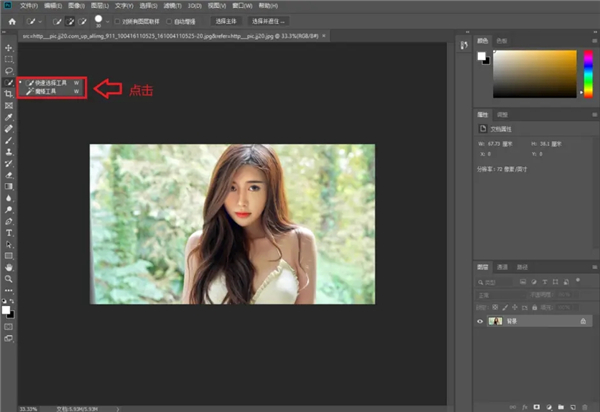This screenshot has width=600, height=412.
Task: Select the Rectangle shape tool
Action: pyautogui.click(x=8, y=256)
